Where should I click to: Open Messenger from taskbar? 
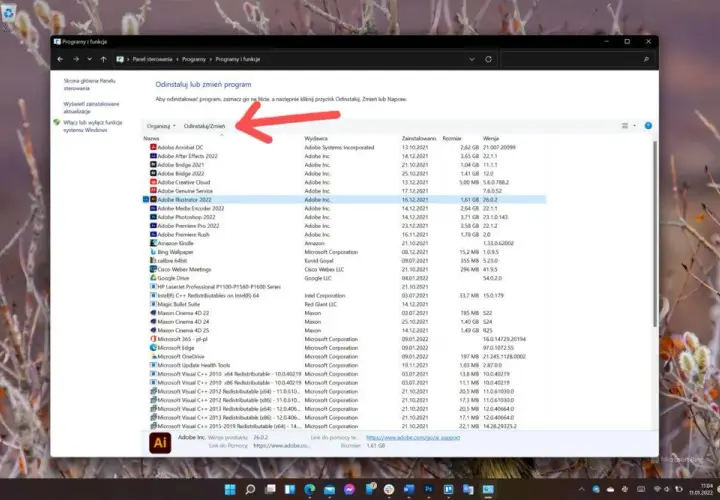(349, 489)
